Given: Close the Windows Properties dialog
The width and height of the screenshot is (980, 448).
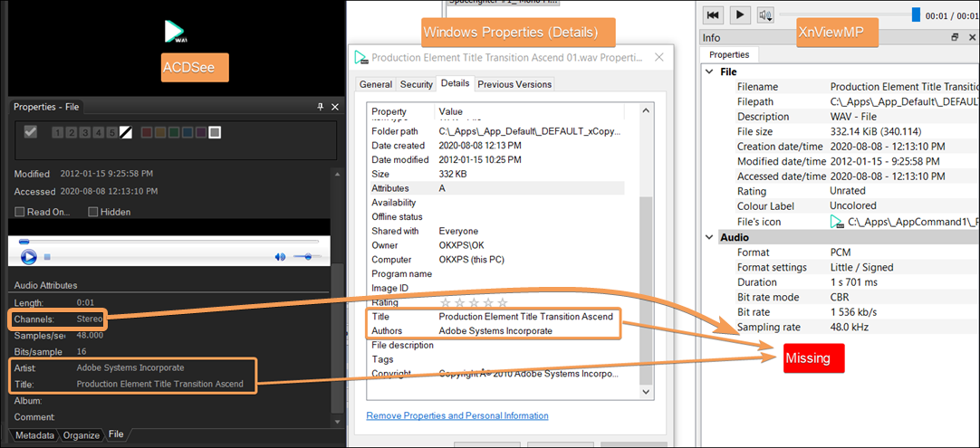Looking at the screenshot, I should [658, 58].
